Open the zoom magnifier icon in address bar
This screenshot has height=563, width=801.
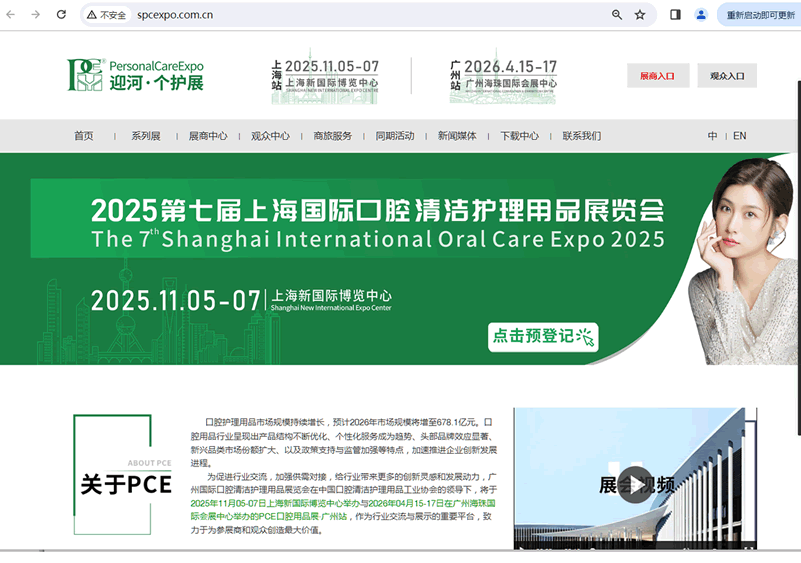tap(617, 15)
